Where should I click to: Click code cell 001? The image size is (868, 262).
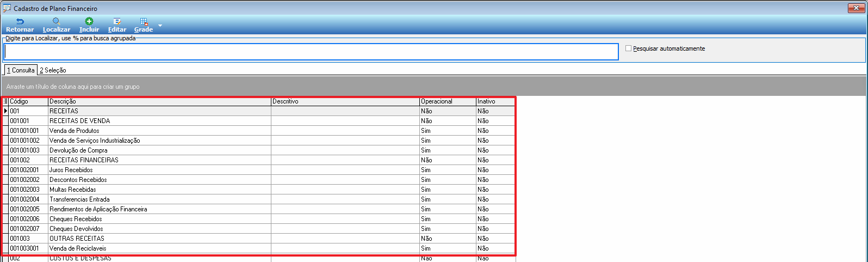[x=28, y=111]
